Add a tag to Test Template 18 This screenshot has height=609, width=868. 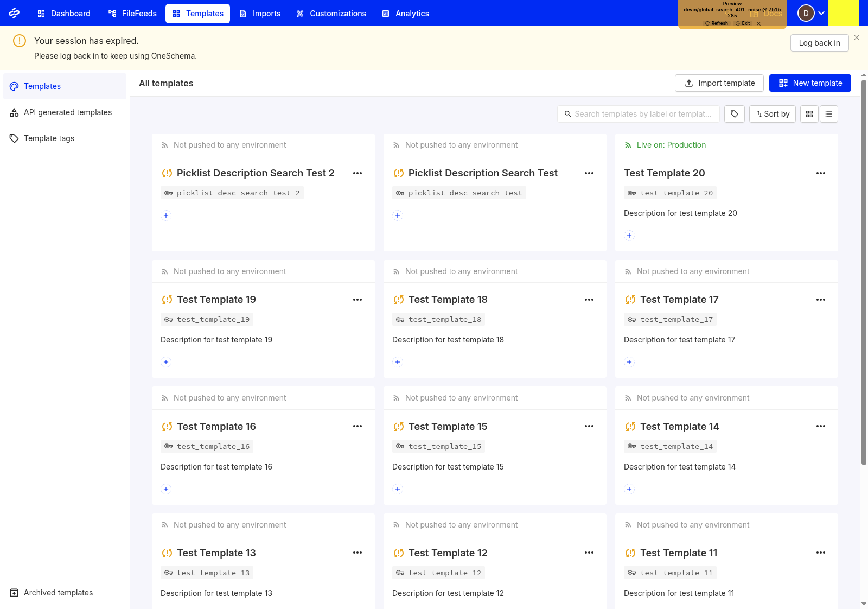click(x=398, y=362)
